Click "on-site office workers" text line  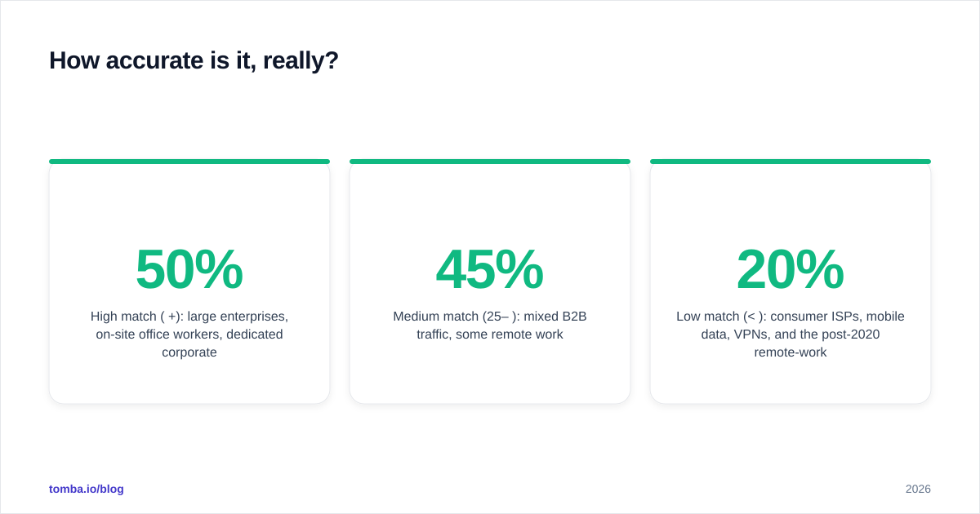tap(158, 335)
